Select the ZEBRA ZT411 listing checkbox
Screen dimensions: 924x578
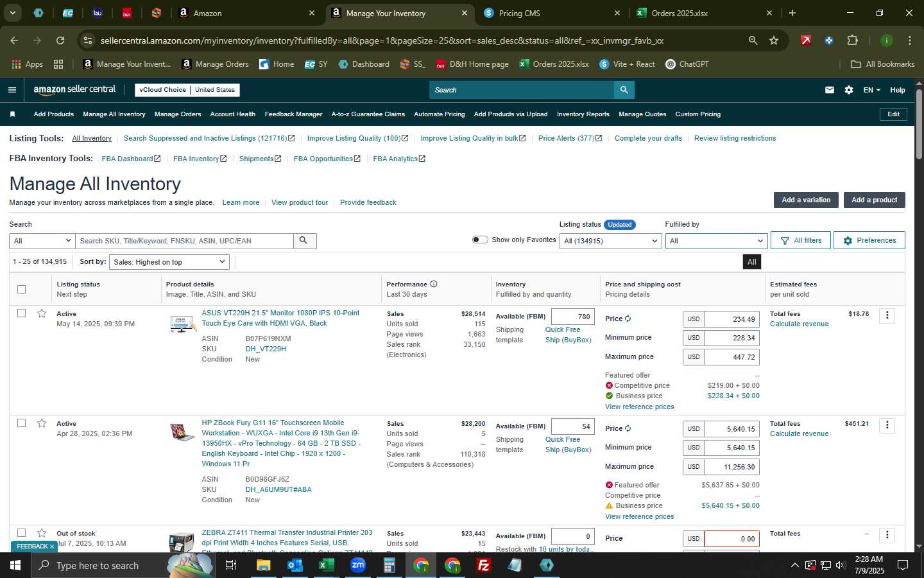[21, 533]
